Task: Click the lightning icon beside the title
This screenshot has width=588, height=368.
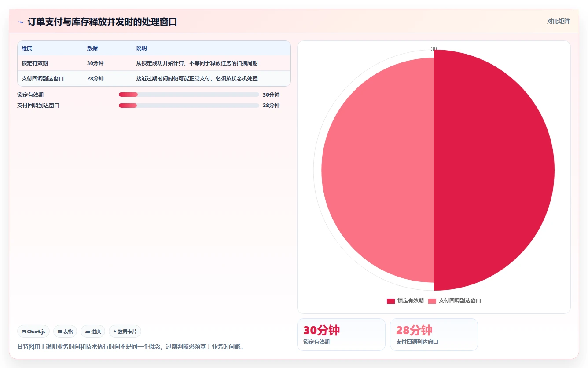Action: (x=21, y=22)
